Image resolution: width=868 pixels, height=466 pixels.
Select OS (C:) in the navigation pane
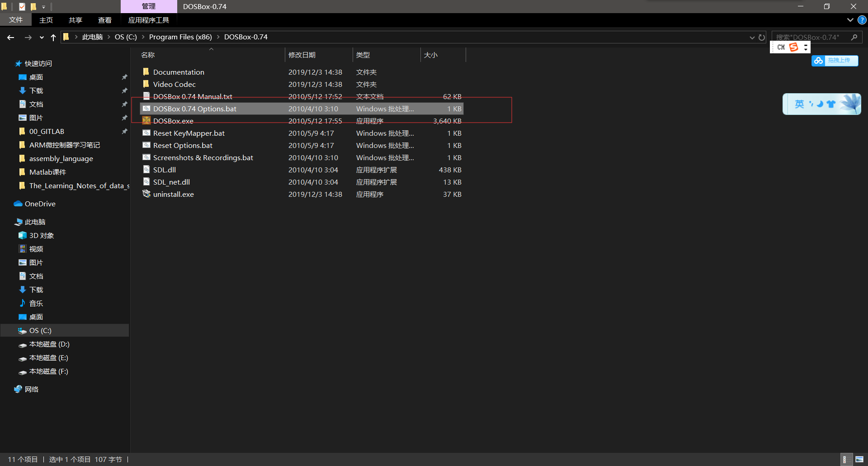click(65, 331)
